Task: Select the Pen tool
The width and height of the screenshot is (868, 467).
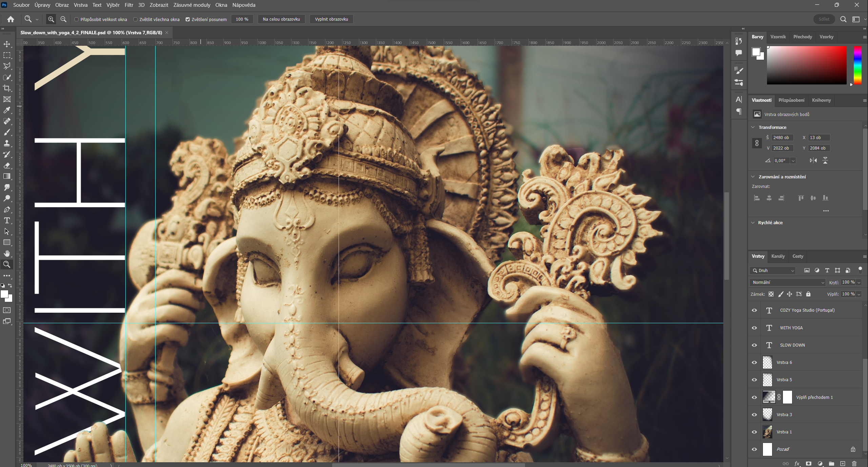Action: 7,210
